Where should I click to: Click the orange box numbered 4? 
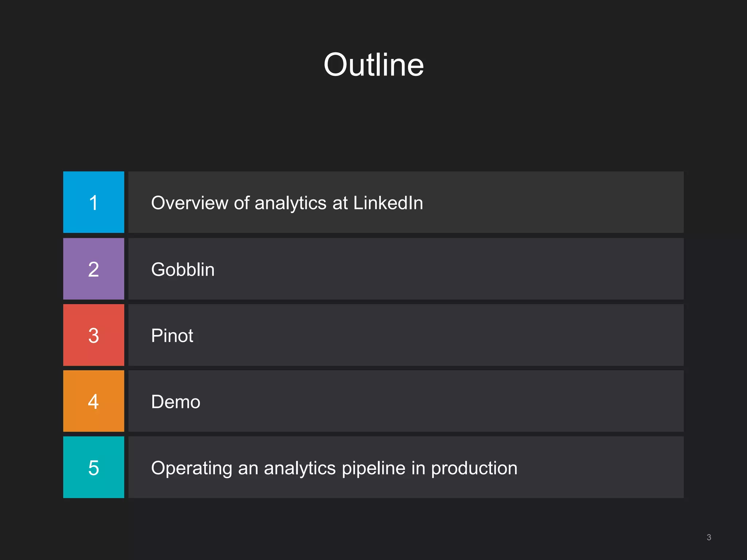(93, 401)
